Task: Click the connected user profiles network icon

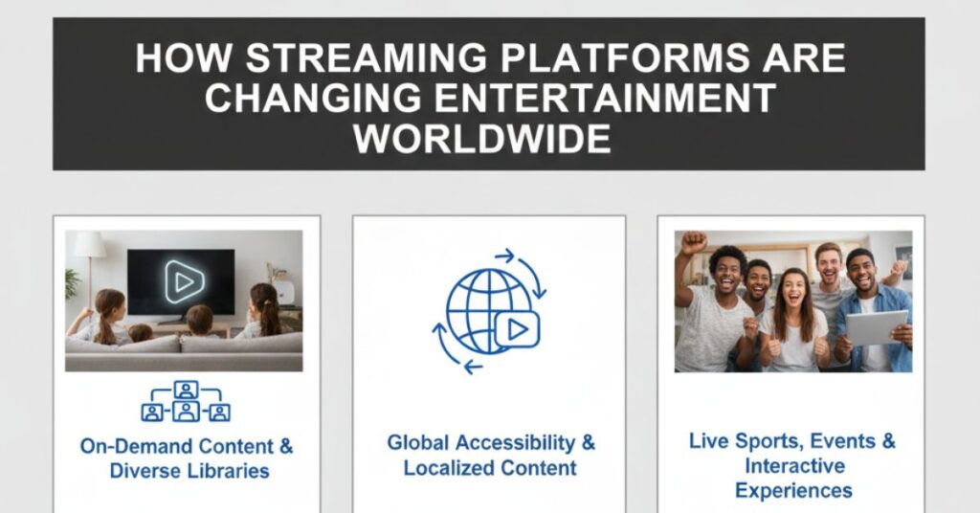Action: (x=186, y=401)
